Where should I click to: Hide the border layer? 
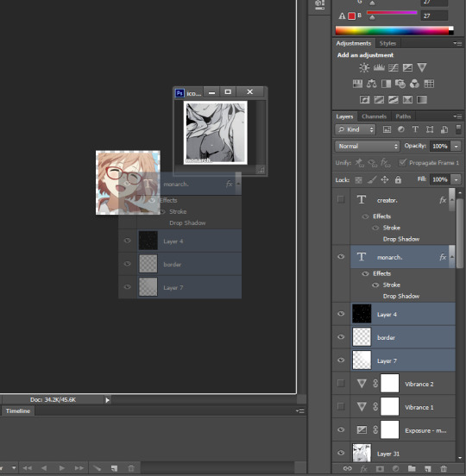[x=341, y=337]
